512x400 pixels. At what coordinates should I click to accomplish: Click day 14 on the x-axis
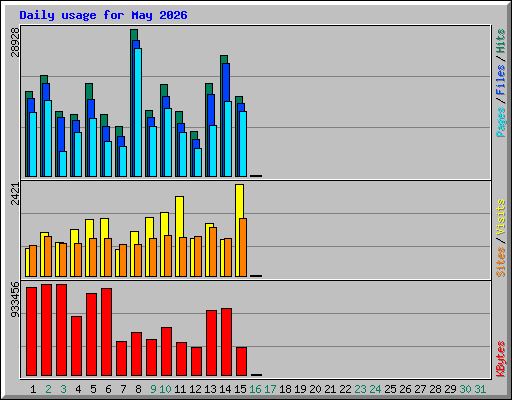225,389
